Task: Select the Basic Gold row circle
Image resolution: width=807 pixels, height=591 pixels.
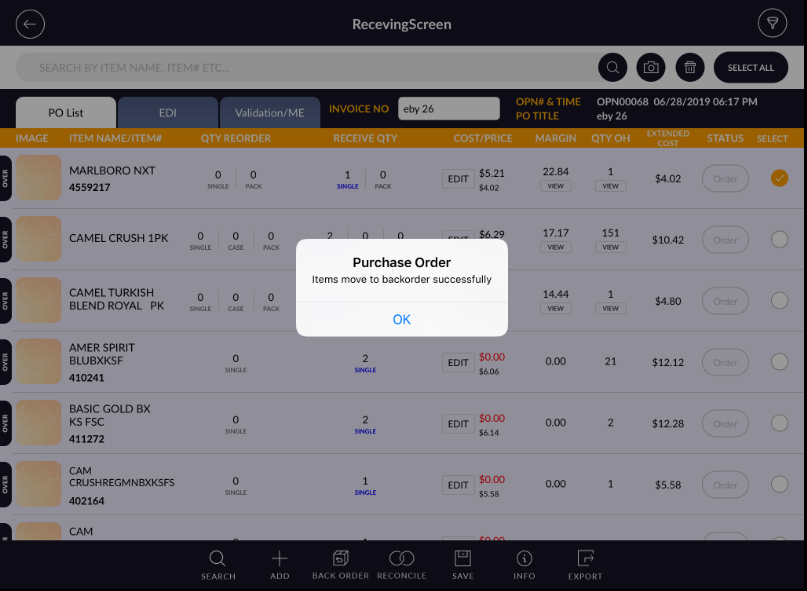Action: tap(779, 423)
